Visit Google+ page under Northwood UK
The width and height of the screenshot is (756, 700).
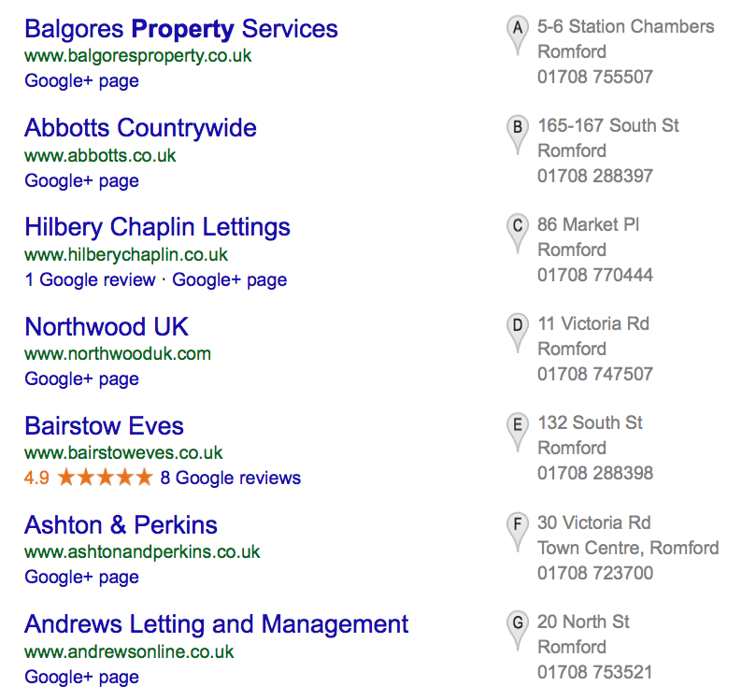pos(81,379)
